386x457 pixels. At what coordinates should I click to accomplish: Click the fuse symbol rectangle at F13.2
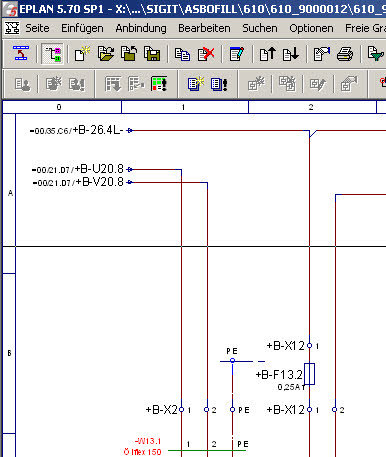310,374
